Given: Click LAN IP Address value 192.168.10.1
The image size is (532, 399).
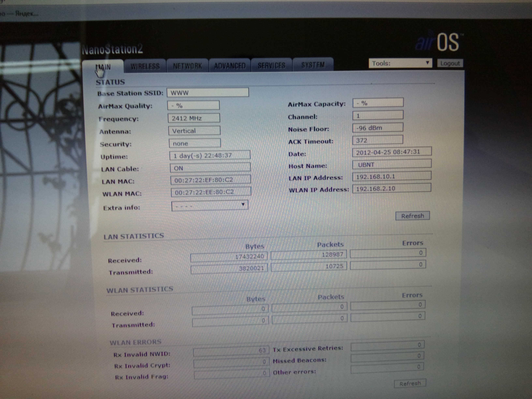Looking at the screenshot, I should [392, 176].
